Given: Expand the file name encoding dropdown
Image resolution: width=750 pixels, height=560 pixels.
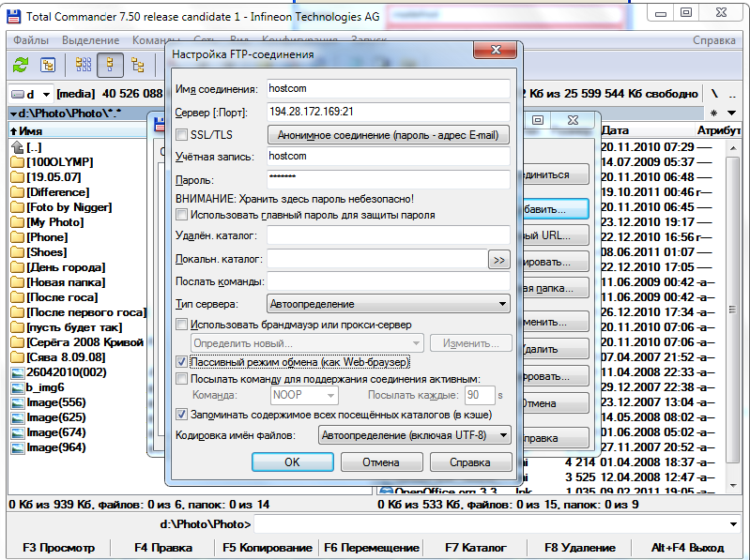Looking at the screenshot, I should (x=414, y=435).
